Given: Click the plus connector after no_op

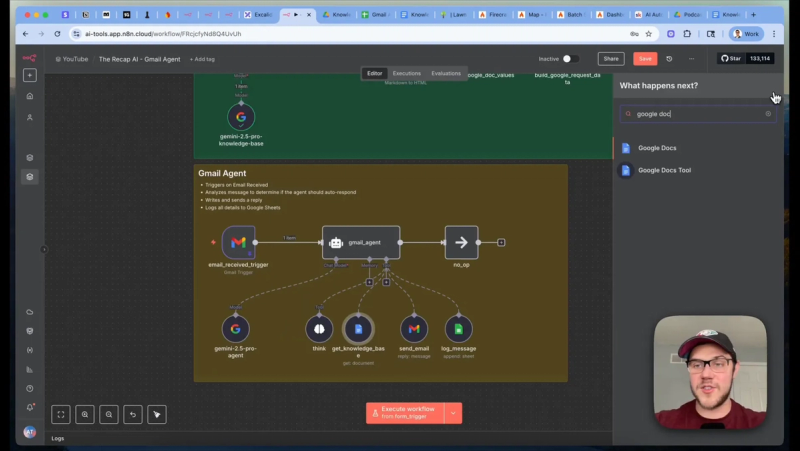Looking at the screenshot, I should pyautogui.click(x=501, y=242).
